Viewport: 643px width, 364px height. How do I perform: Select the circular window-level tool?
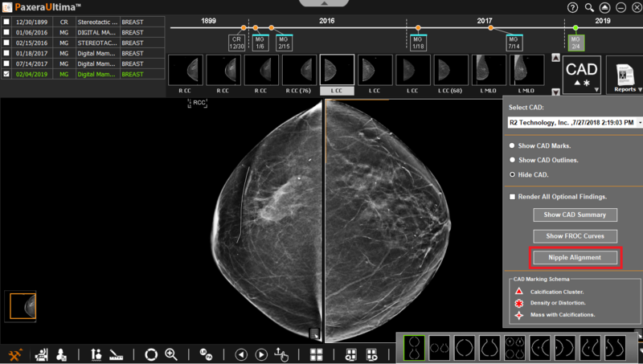[x=151, y=354]
